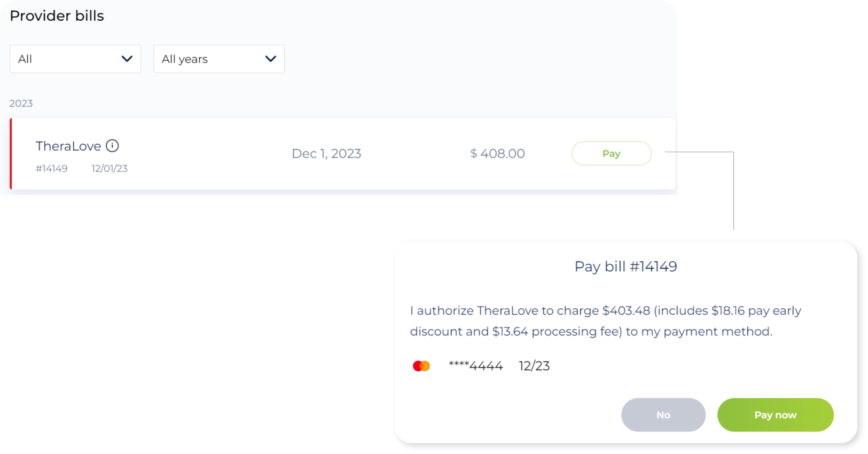
Task: Click the red status indicator on the bill row
Action: [x=12, y=154]
